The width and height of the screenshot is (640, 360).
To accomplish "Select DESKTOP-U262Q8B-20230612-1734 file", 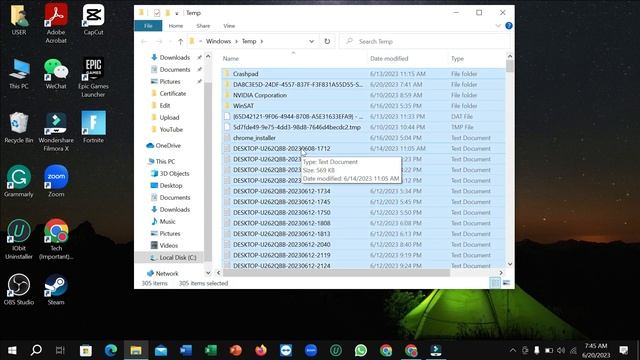I will pyautogui.click(x=281, y=191).
